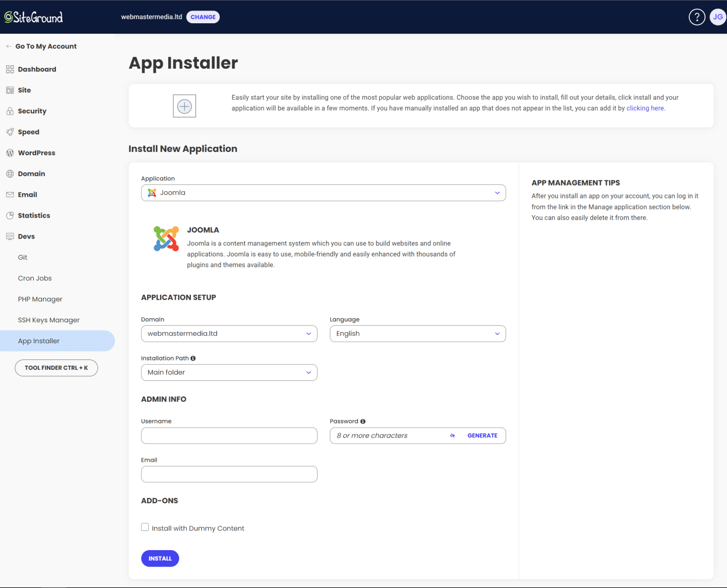Open the JG user avatar menu
This screenshot has height=588, width=727.
click(x=718, y=17)
